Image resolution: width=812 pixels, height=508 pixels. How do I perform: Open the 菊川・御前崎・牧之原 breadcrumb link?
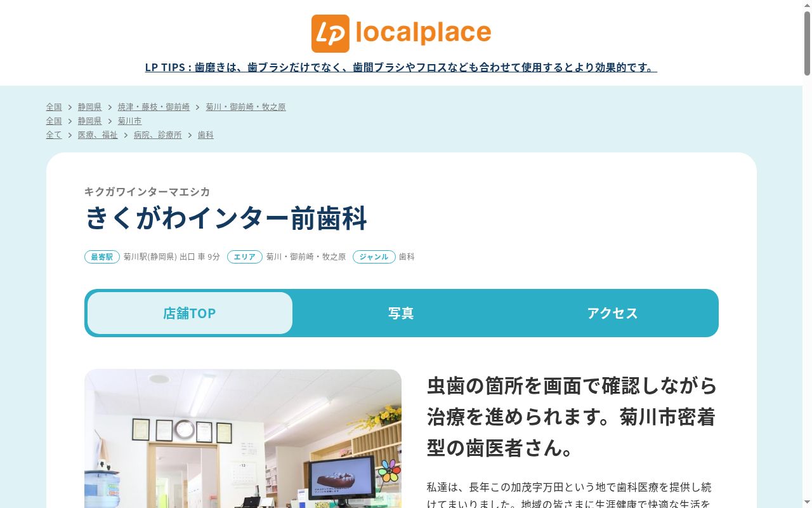pyautogui.click(x=246, y=107)
